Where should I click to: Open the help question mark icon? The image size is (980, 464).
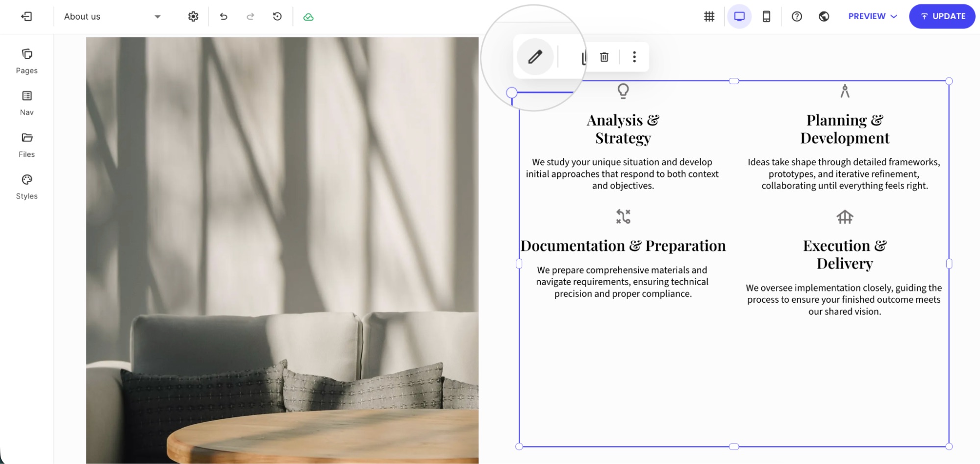[797, 17]
